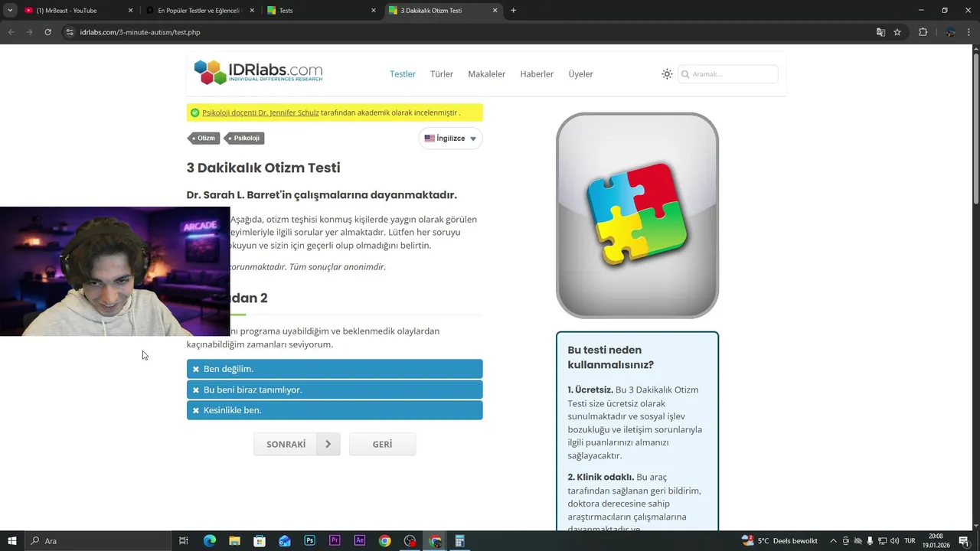Select the answer 'Bu beni biraz tanımlıyor.'

click(335, 390)
